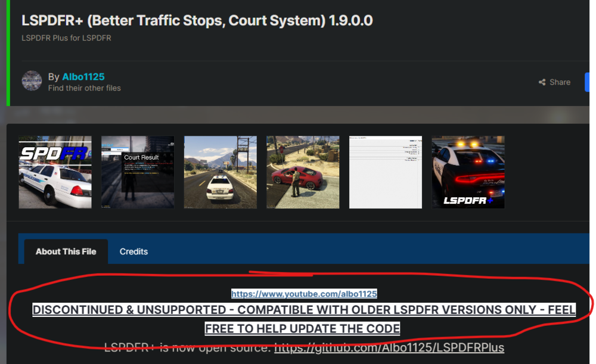This screenshot has height=364, width=596.
Task: Open the SPDFR logo thumbnail
Action: [55, 172]
